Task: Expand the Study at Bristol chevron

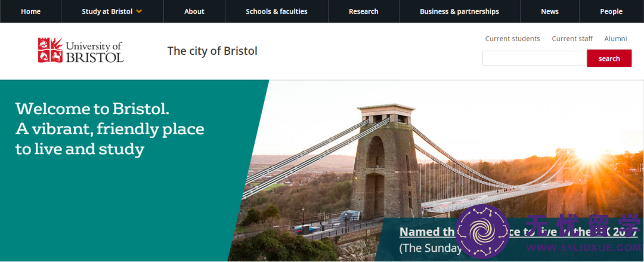Action: [139, 11]
